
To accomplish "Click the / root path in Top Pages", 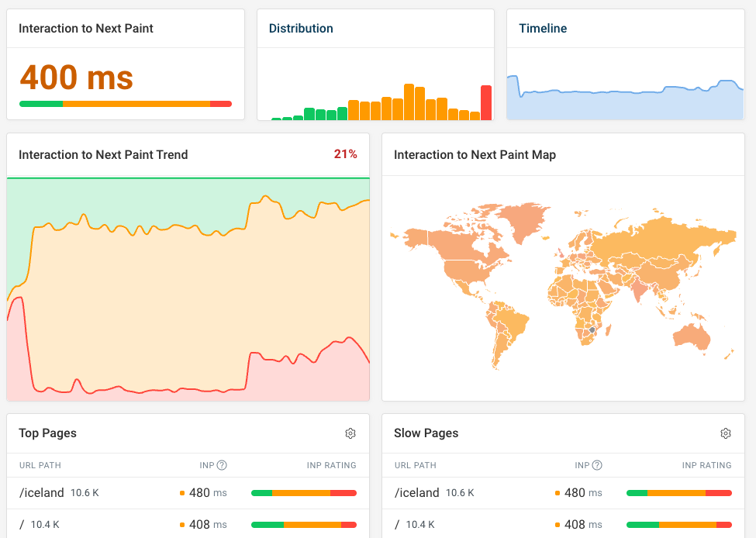I will coord(22,525).
